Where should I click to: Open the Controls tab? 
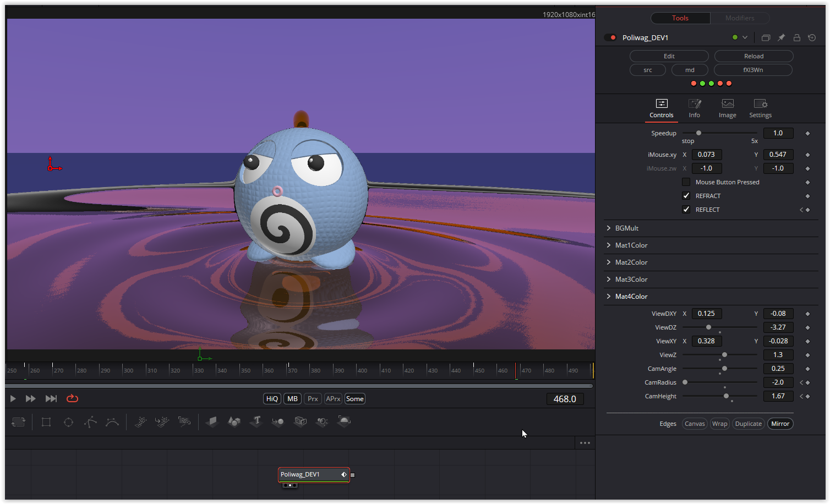(662, 109)
